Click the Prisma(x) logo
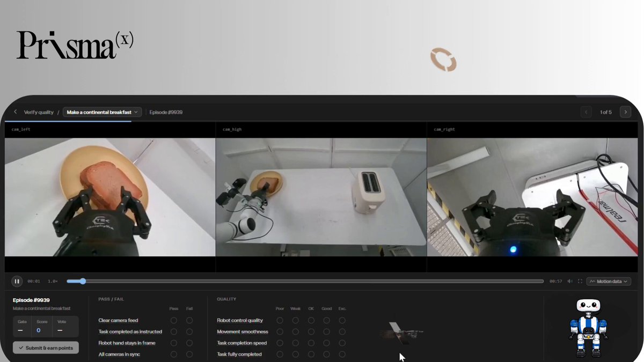Viewport: 644px width, 362px height. click(x=75, y=44)
